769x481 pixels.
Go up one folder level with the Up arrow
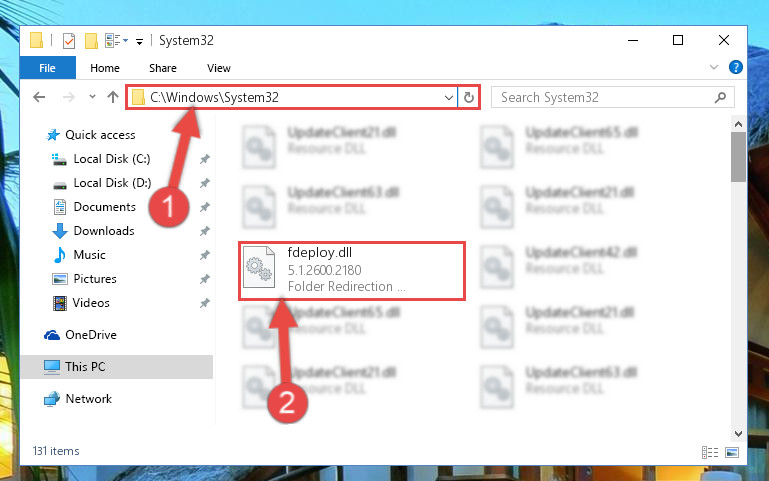[x=113, y=97]
